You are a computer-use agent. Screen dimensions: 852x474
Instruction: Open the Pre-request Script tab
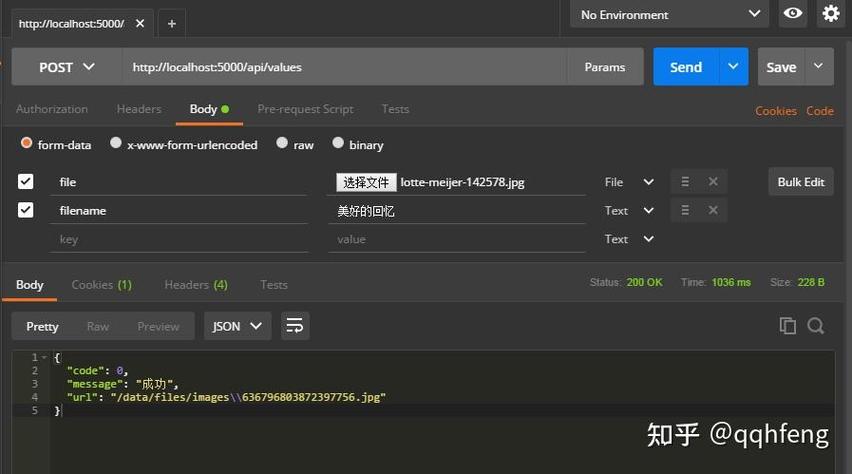(305, 109)
